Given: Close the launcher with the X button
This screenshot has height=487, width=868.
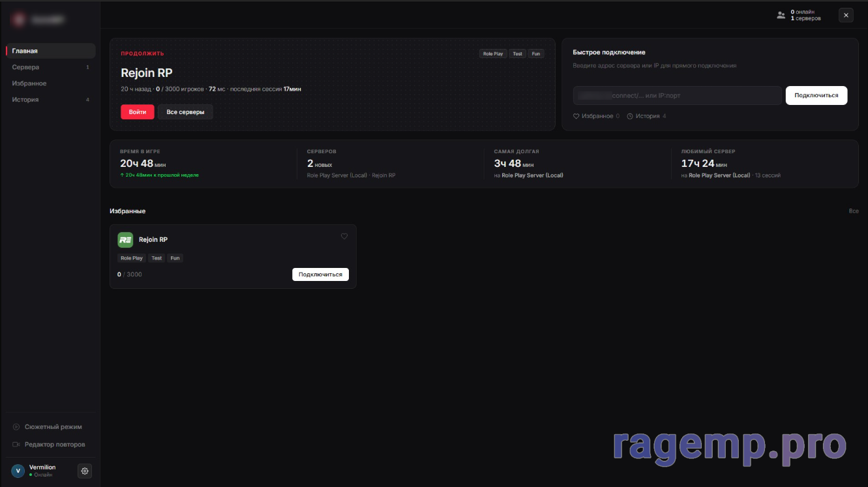Looking at the screenshot, I should (846, 15).
